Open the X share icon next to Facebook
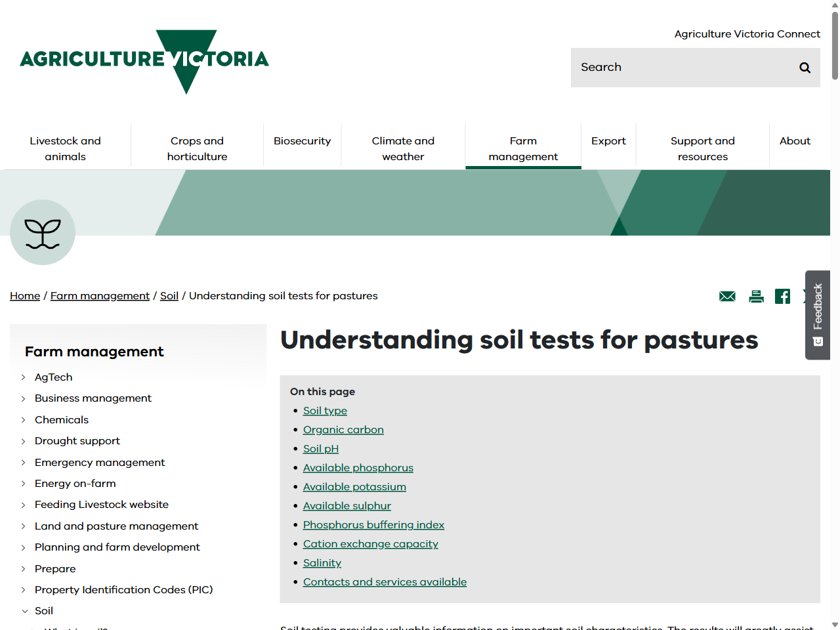Viewport: 840px width, 630px height. point(807,296)
